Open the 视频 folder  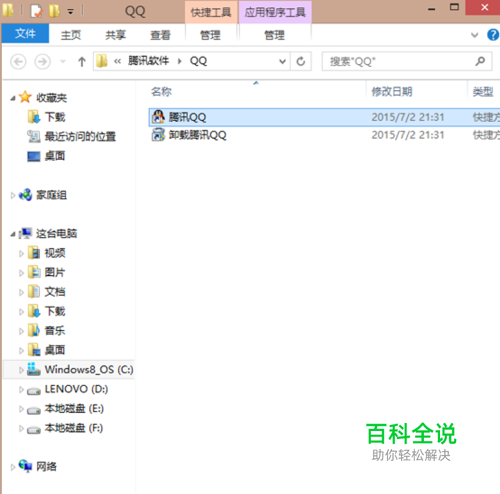pyautogui.click(x=55, y=253)
